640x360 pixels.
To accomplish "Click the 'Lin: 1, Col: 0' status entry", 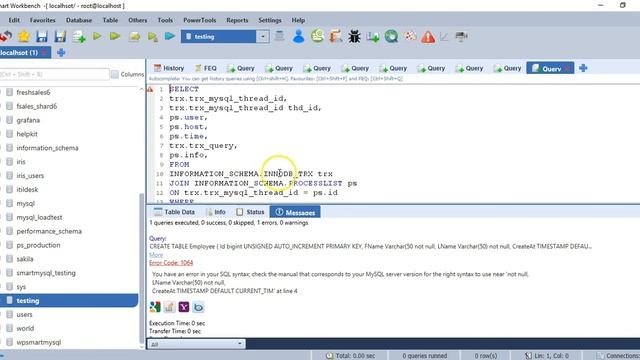I will (x=547, y=356).
